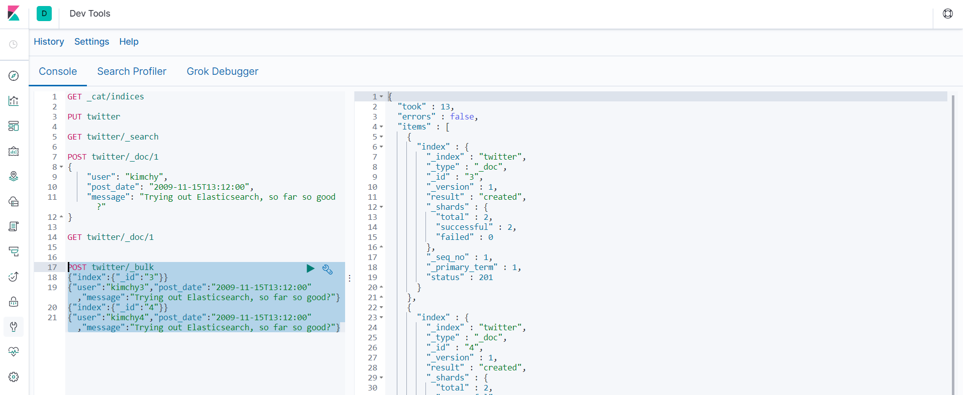This screenshot has height=395, width=980.
Task: Click the "_seq_no" : 1 response line
Action: click(459, 257)
